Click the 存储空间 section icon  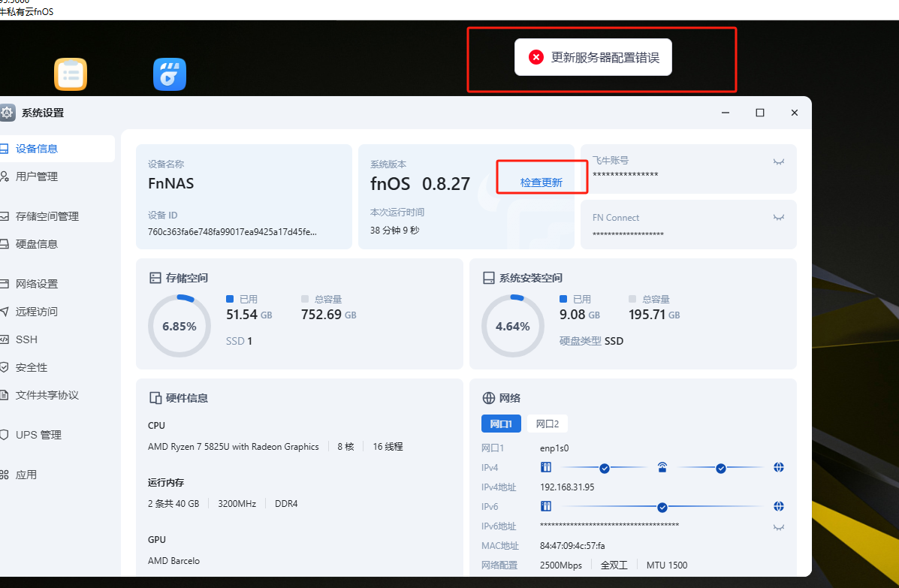coord(155,278)
